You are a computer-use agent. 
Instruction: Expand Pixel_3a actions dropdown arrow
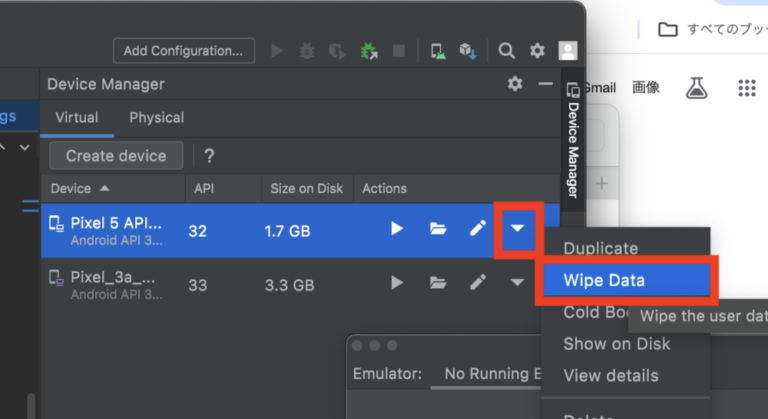517,283
